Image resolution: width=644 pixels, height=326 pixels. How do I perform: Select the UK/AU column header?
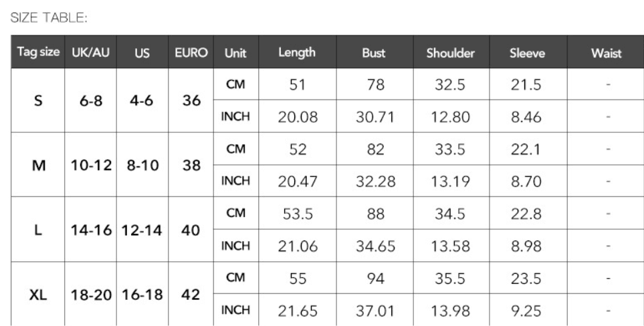coord(91,52)
